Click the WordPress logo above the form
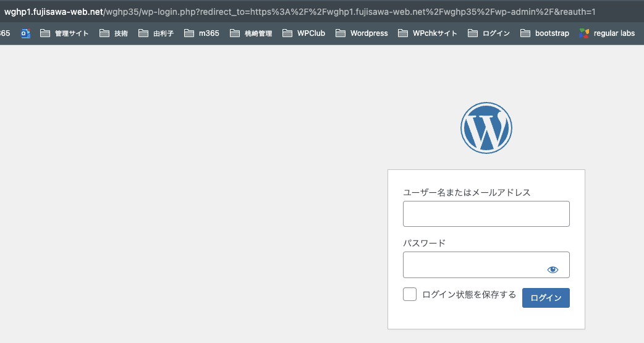Screen dimensions: 644x343 (486, 128)
